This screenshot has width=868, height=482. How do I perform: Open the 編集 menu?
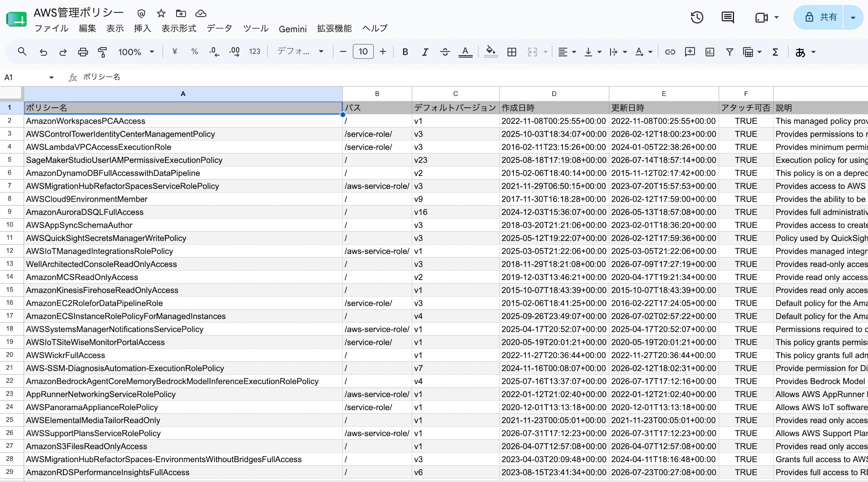tap(88, 29)
